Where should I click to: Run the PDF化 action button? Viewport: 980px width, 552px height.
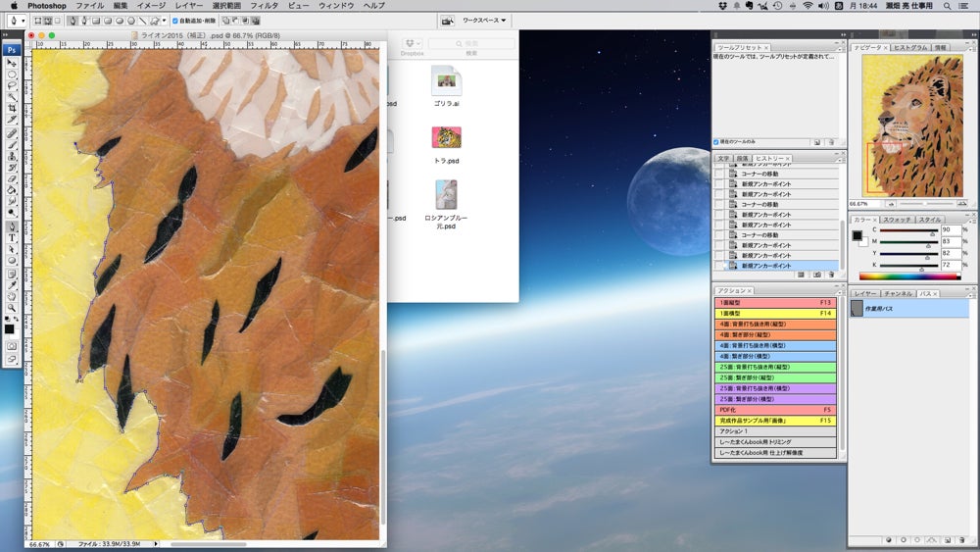pos(775,410)
